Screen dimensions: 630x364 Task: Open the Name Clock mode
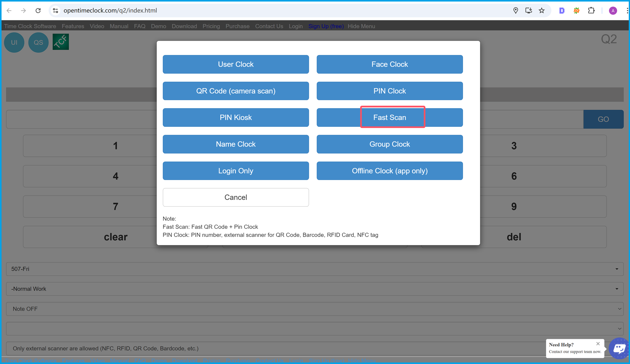click(x=235, y=144)
